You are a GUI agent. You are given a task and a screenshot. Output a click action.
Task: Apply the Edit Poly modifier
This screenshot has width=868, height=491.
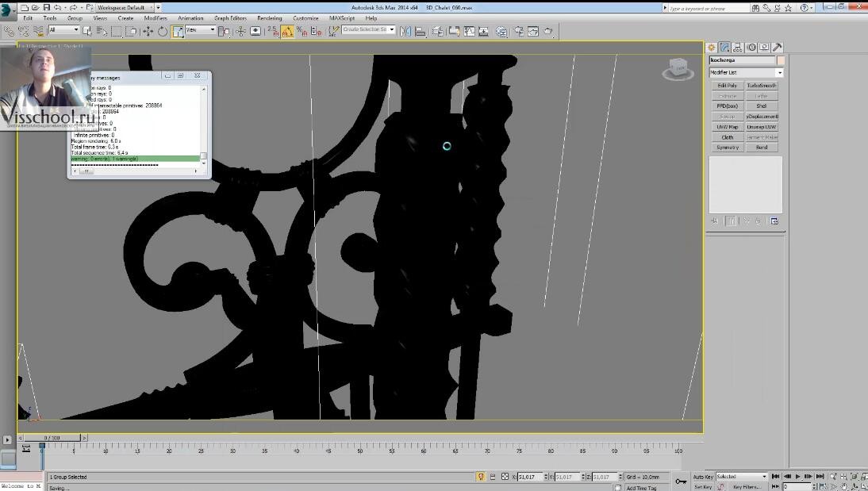point(728,85)
